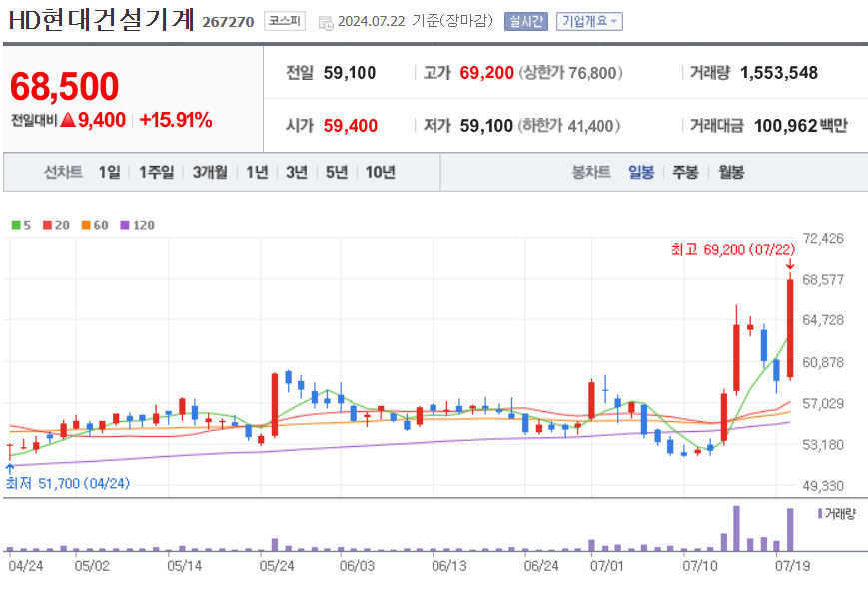
Task: Click the 실시간 real-time button
Action: (525, 22)
